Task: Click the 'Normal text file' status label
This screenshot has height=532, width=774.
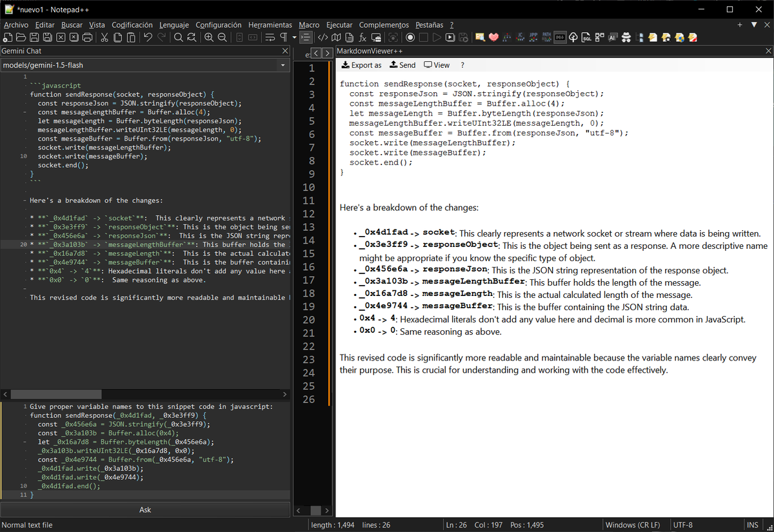Action: click(x=27, y=525)
